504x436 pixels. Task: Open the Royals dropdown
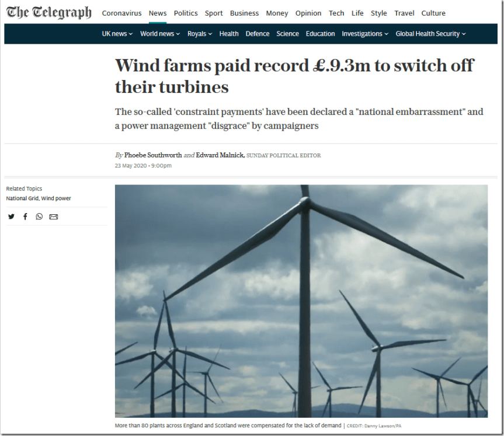(200, 33)
